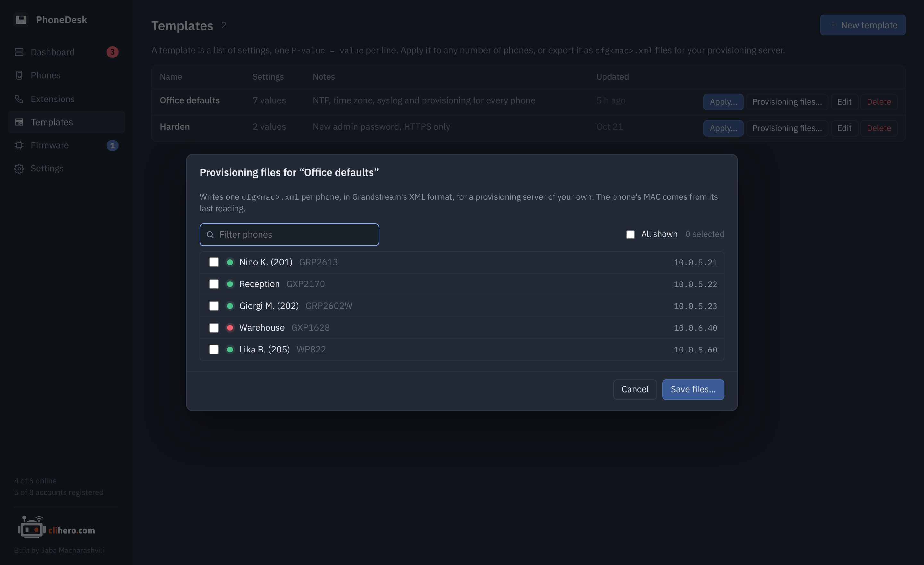
Task: Toggle the All shown checkbox
Action: tap(630, 234)
